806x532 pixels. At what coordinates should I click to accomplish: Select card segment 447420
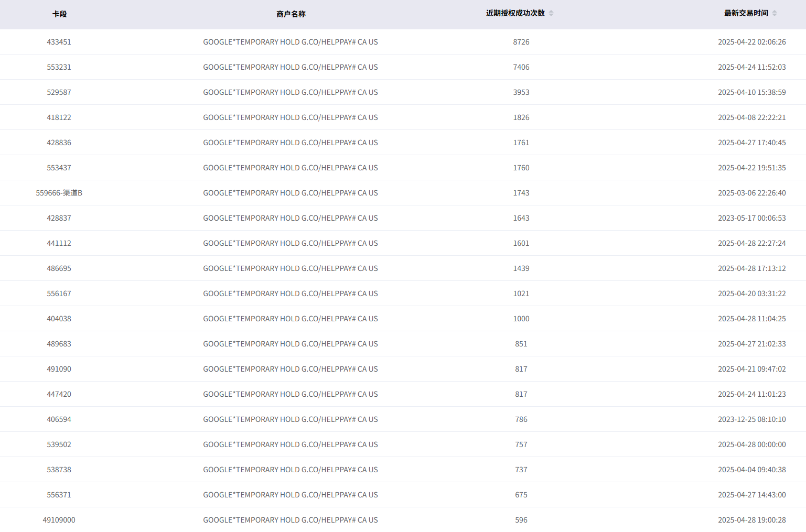click(59, 394)
